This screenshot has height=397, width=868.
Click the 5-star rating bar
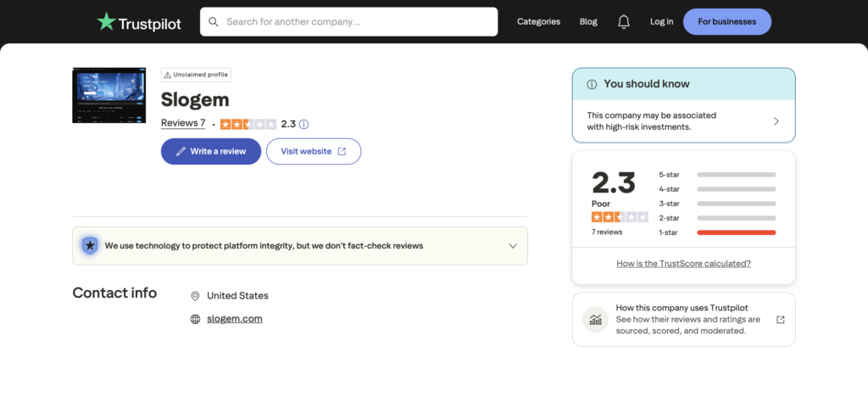[x=737, y=175]
